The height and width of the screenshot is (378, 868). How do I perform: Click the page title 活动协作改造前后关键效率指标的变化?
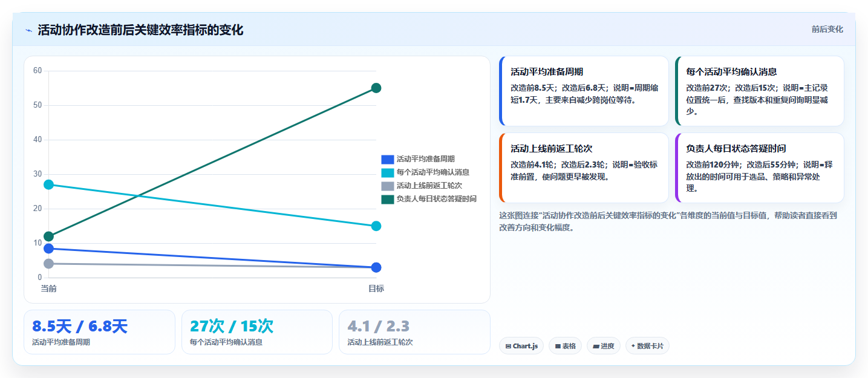[x=140, y=30]
